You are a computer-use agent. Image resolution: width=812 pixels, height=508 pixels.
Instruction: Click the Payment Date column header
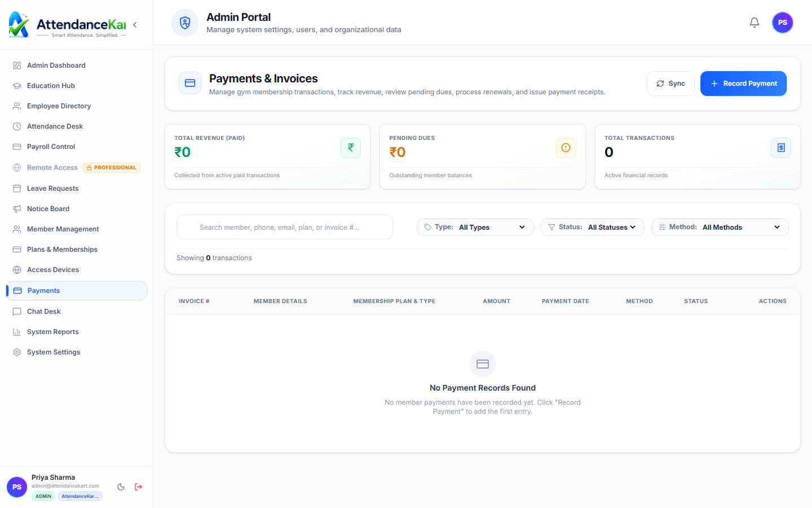coord(566,301)
